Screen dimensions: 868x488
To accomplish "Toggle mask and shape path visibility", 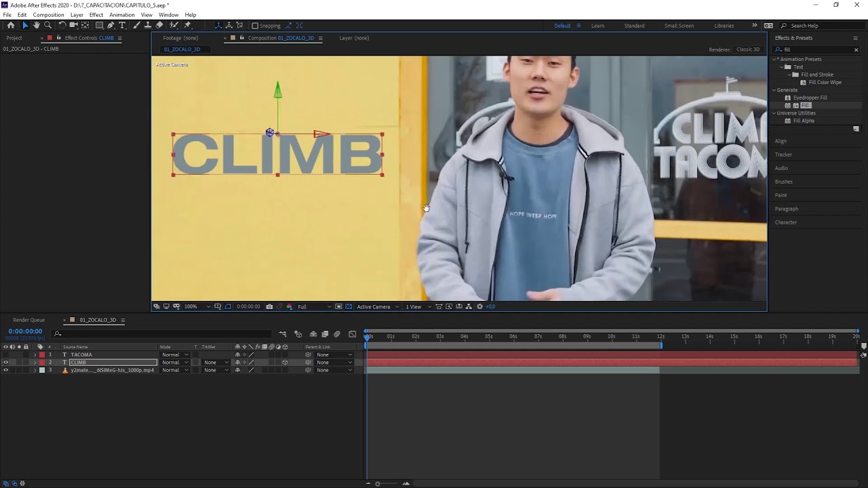I will (x=228, y=306).
